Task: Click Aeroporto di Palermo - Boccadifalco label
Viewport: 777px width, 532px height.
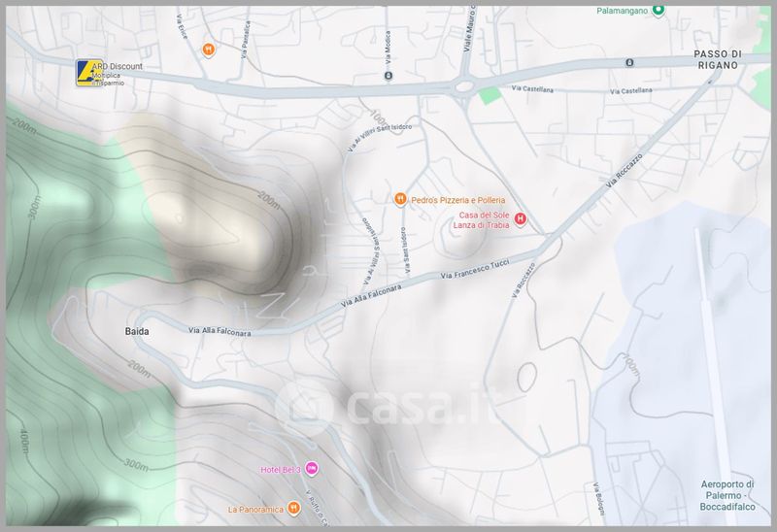Action: [732, 496]
